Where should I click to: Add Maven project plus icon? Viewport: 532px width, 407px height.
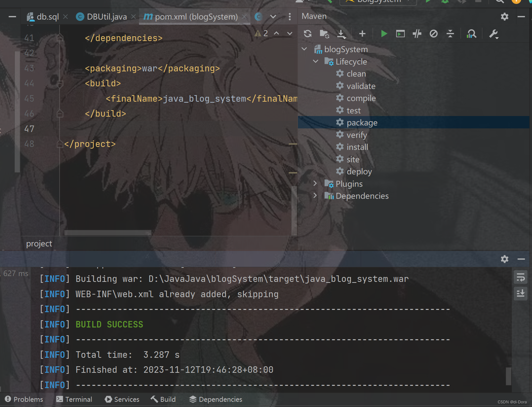tap(362, 34)
